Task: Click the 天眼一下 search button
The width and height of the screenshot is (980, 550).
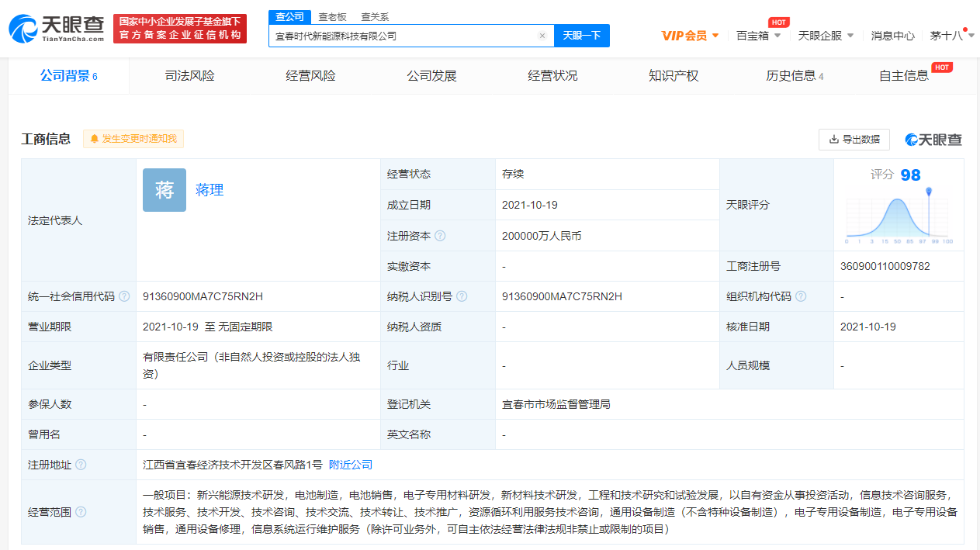Action: coord(582,36)
